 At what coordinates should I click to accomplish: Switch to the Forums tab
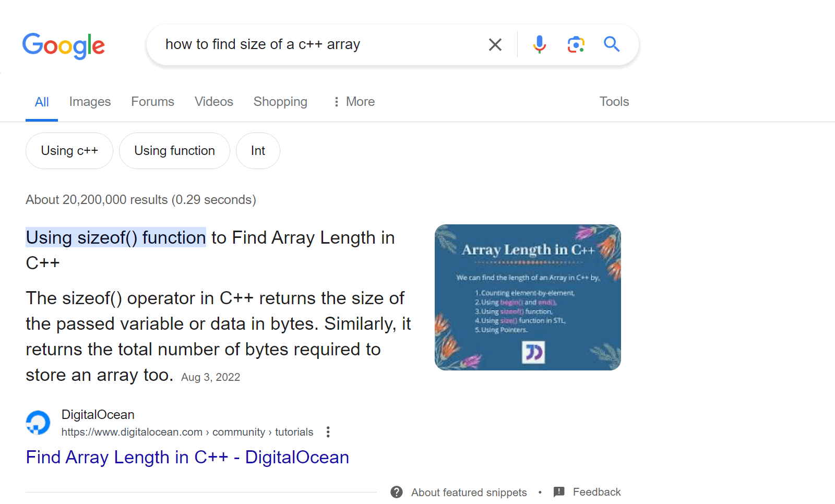click(152, 102)
